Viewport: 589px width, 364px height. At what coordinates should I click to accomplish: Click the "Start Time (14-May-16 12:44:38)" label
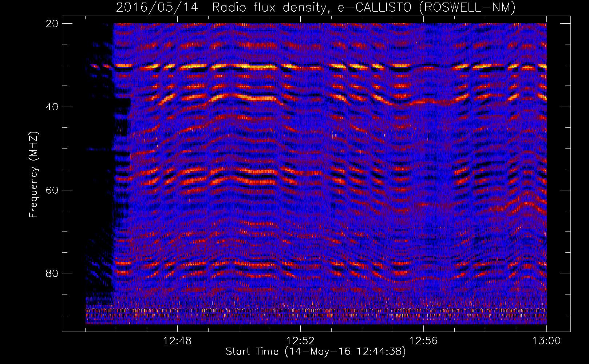(x=315, y=352)
